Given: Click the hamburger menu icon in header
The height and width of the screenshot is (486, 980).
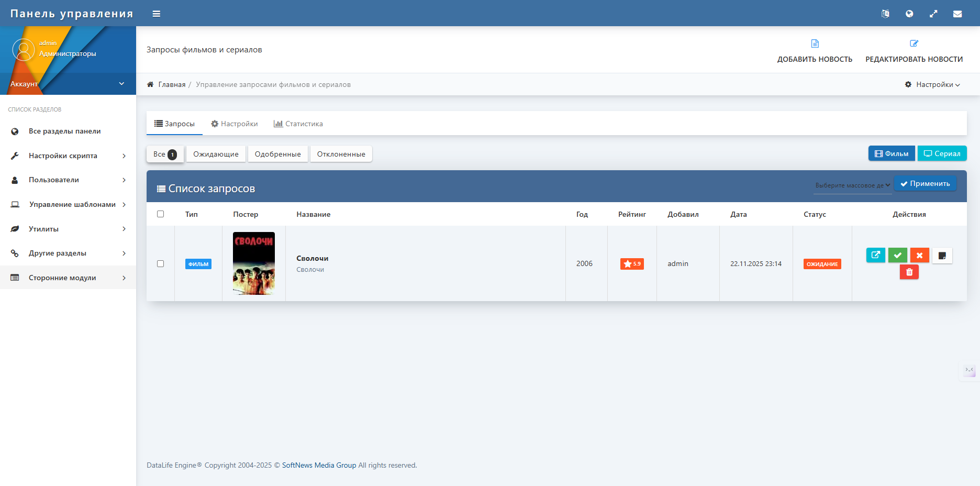Looking at the screenshot, I should [156, 14].
